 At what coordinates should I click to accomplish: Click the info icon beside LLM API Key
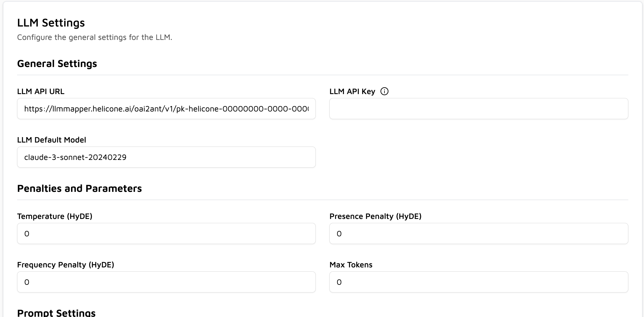[385, 91]
